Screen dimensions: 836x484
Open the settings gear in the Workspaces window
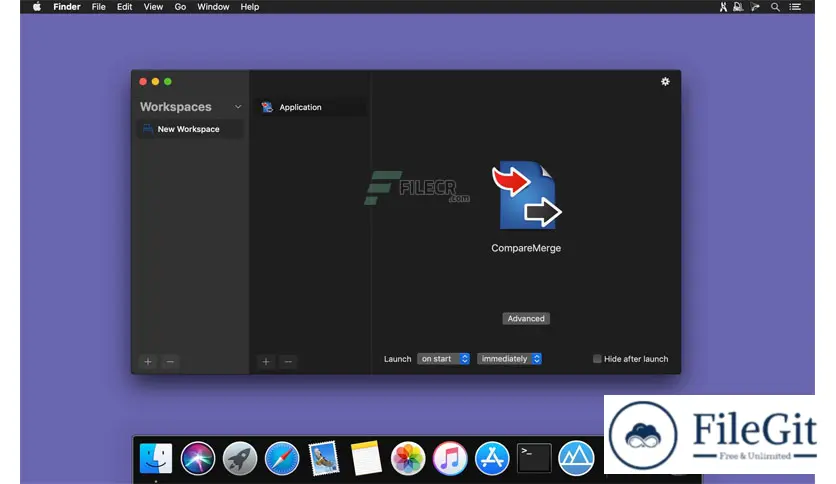coord(665,82)
